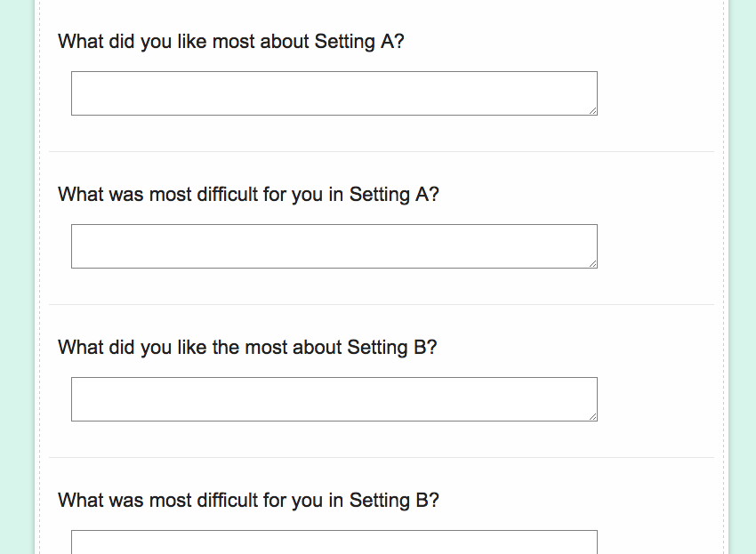The height and width of the screenshot is (554, 756).
Task: Click blank white space right of first Setting A textarea
Action: click(x=658, y=93)
